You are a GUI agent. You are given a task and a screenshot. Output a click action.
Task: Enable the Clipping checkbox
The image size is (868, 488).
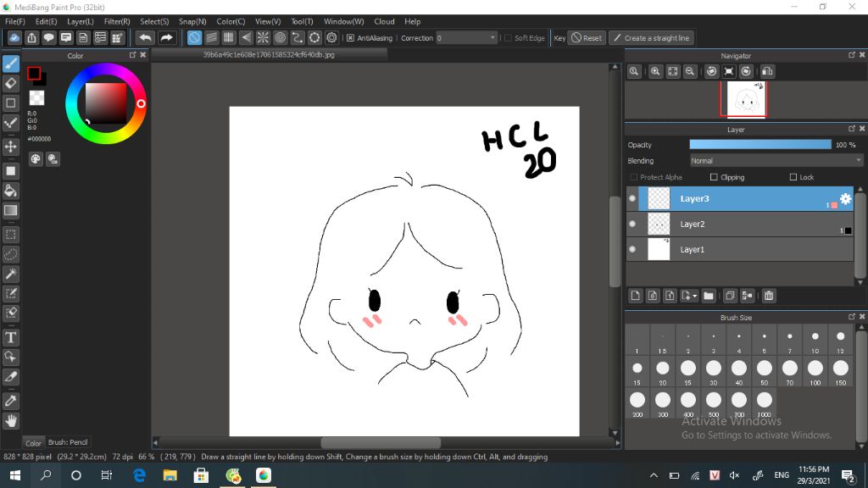(x=714, y=177)
